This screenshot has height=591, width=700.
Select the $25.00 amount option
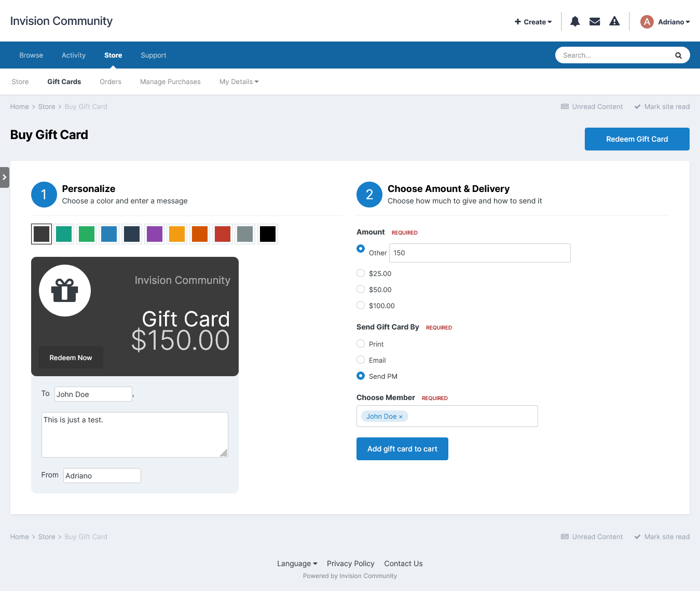pos(361,273)
